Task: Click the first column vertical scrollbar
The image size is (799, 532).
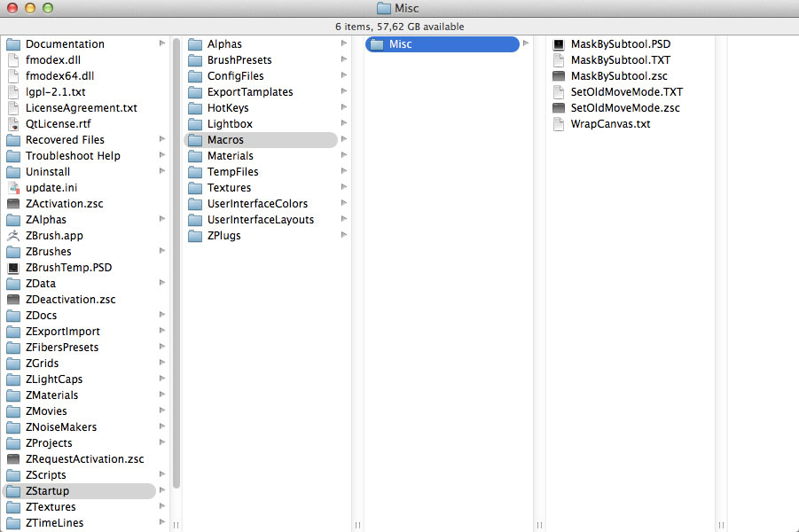Action: tap(176, 263)
